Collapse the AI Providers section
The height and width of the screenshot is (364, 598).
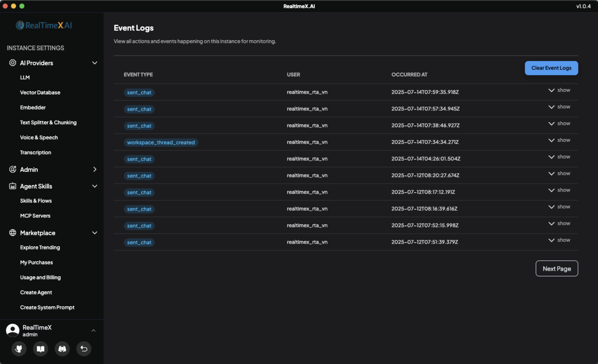[x=95, y=63]
